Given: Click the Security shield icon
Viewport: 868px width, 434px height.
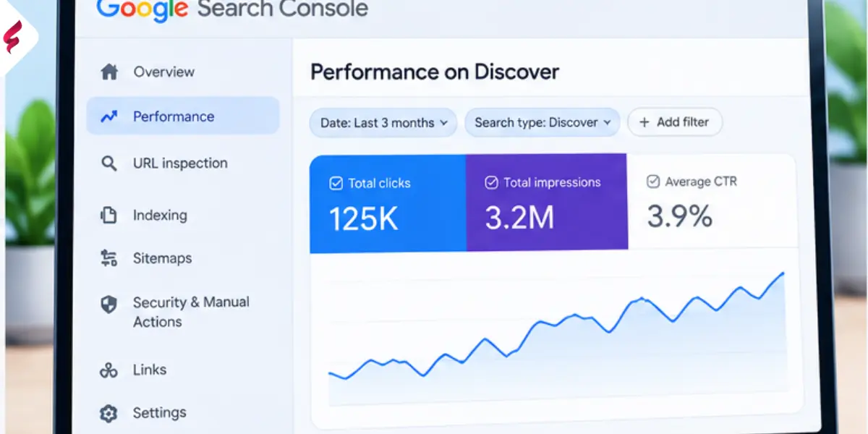Looking at the screenshot, I should click(109, 304).
